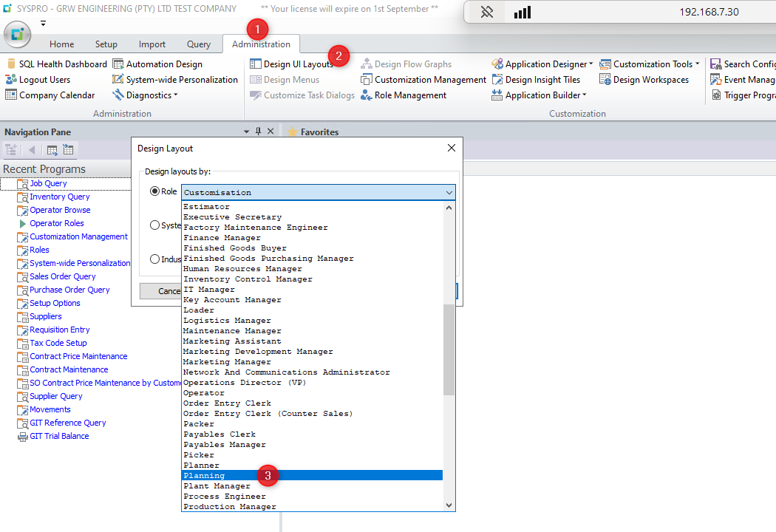The width and height of the screenshot is (776, 532).
Task: Click the SYSPRO round application button
Action: pyautogui.click(x=17, y=34)
